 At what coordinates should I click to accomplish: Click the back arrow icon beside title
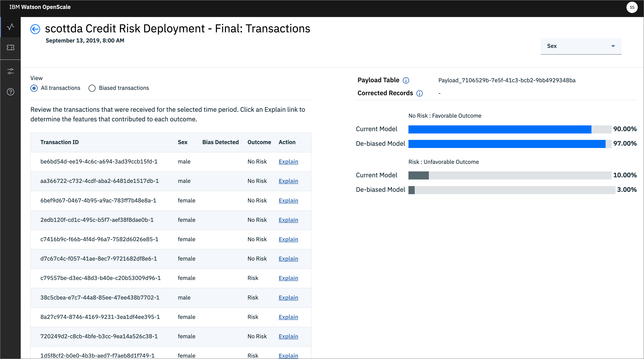[35, 29]
